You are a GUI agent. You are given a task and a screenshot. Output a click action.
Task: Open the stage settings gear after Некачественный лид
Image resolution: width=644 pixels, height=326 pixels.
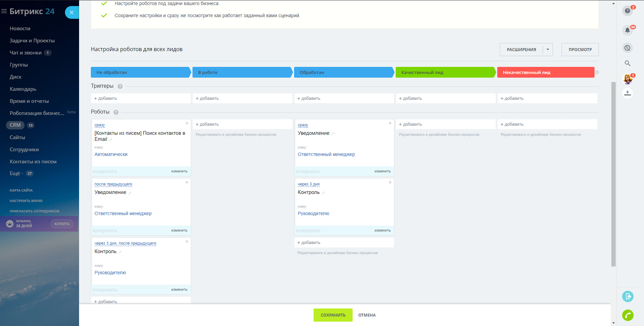point(597,72)
